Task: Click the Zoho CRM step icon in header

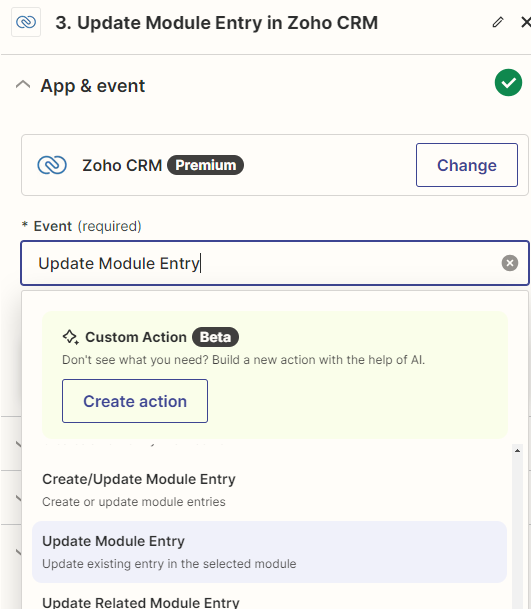Action: (26, 22)
